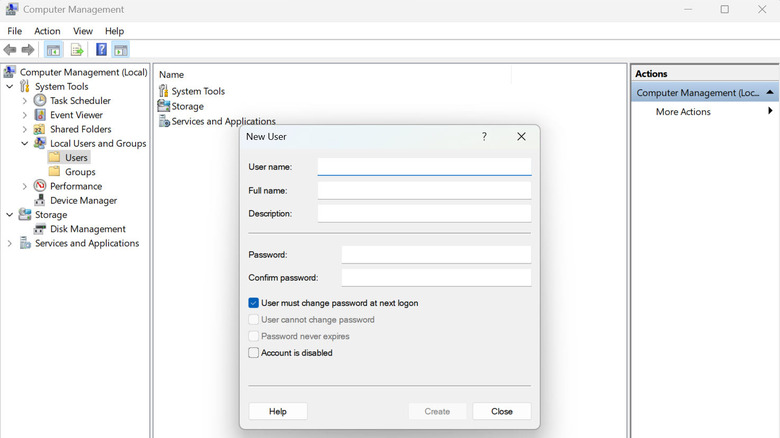Click the blue Help toolbar icon
The image size is (780, 438).
coord(101,50)
